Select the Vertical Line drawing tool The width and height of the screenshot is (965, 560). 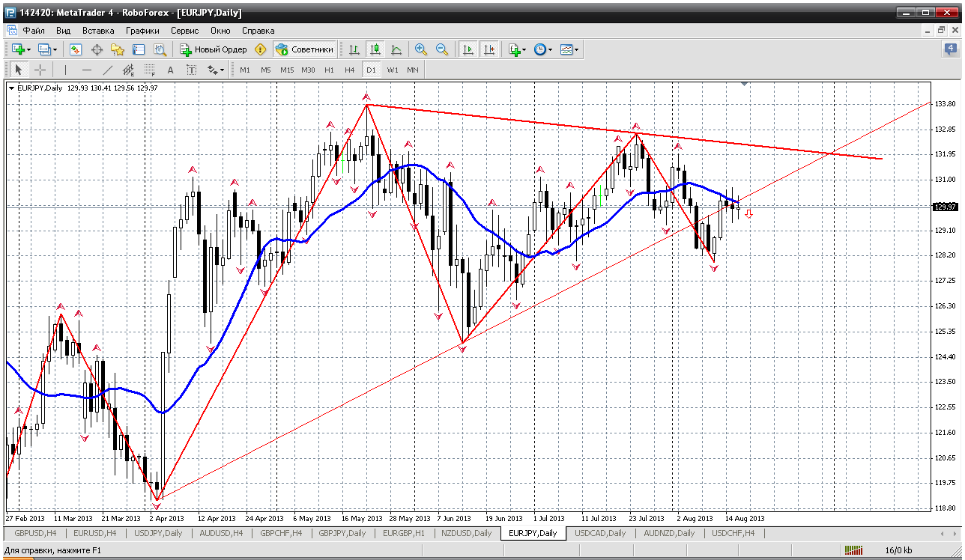[66, 70]
